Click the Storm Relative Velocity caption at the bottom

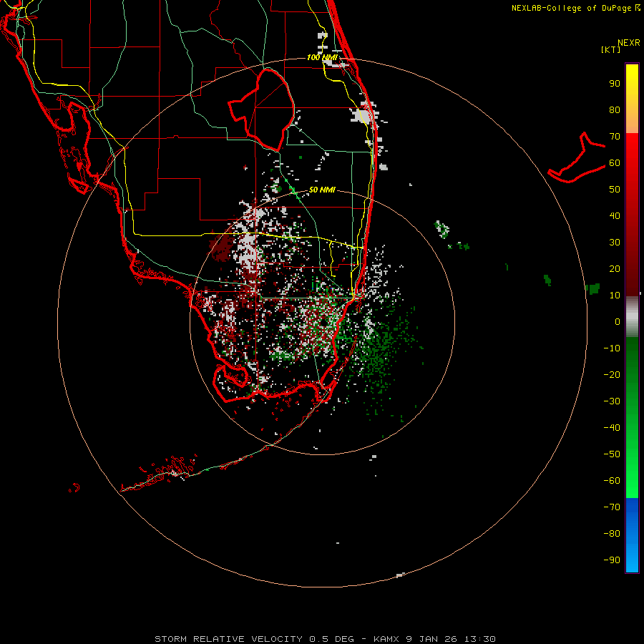[325, 639]
